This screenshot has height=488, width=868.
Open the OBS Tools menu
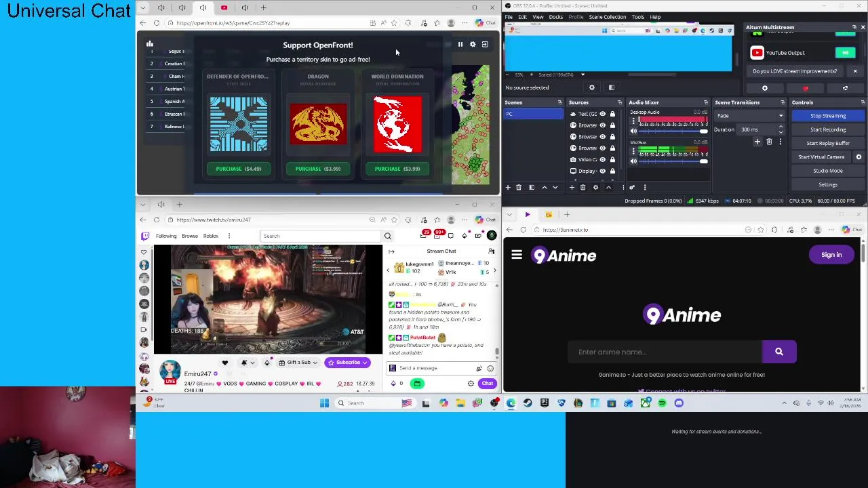click(x=638, y=17)
